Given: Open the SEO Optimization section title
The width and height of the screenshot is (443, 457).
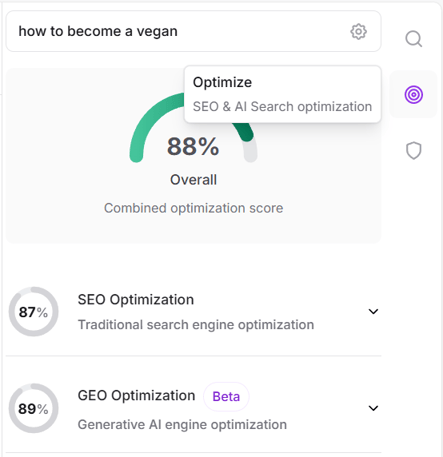Looking at the screenshot, I should [x=136, y=300].
